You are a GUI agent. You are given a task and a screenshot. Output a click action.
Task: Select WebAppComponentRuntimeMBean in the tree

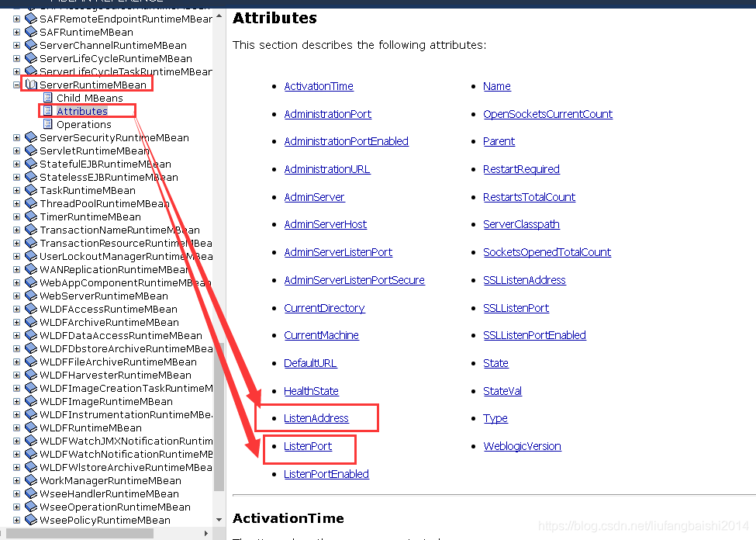pos(126,282)
